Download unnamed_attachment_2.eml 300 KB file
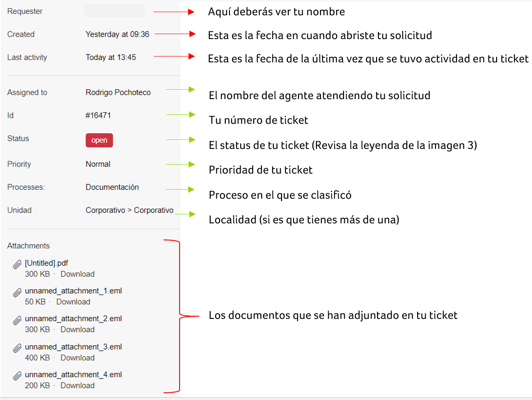Screen dimensions: 532x400 click(77, 330)
